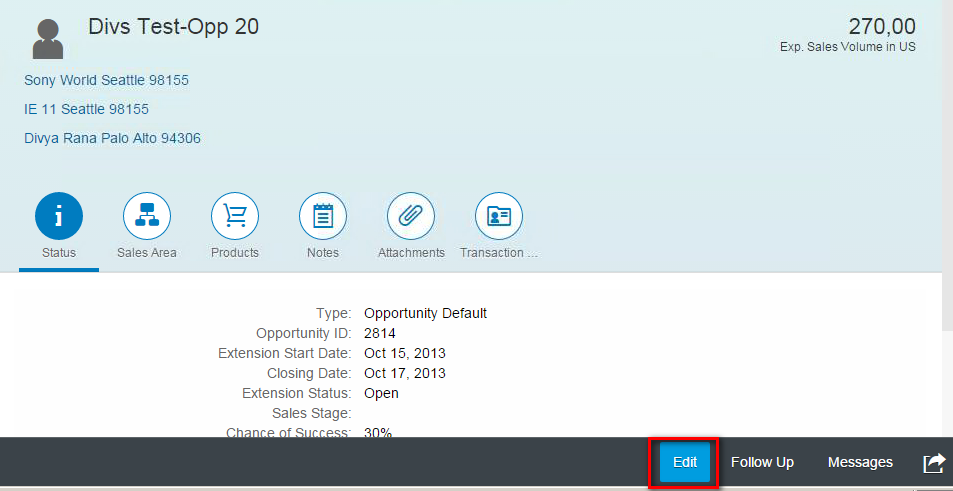Click the Divs Test-Opp 20 title
Image resolution: width=953 pixels, height=491 pixels.
173,27
